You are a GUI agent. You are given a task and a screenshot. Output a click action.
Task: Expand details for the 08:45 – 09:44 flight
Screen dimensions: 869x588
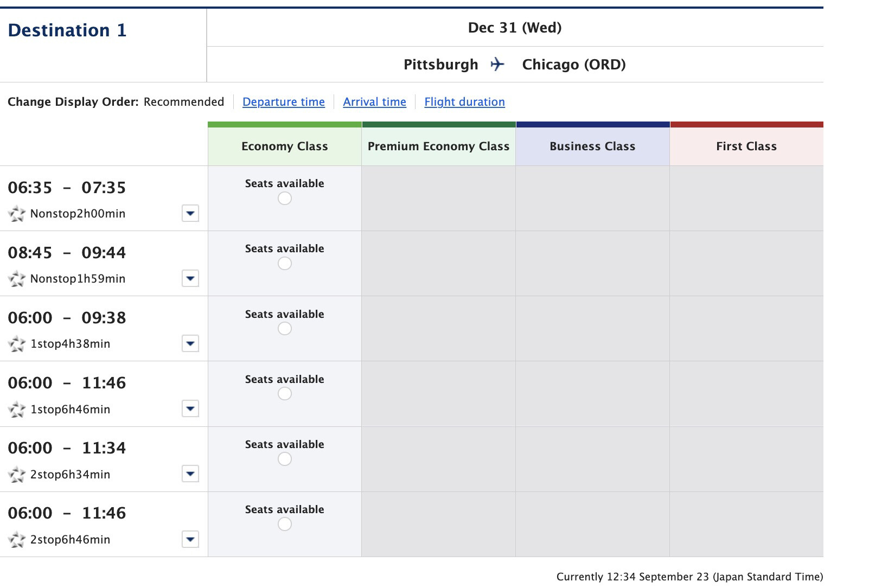tap(190, 279)
